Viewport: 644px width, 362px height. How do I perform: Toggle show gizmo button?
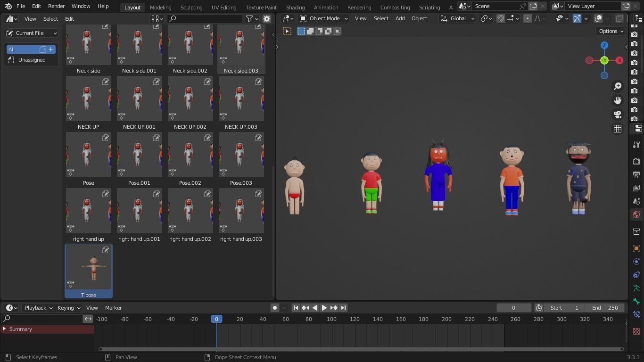[x=577, y=18]
